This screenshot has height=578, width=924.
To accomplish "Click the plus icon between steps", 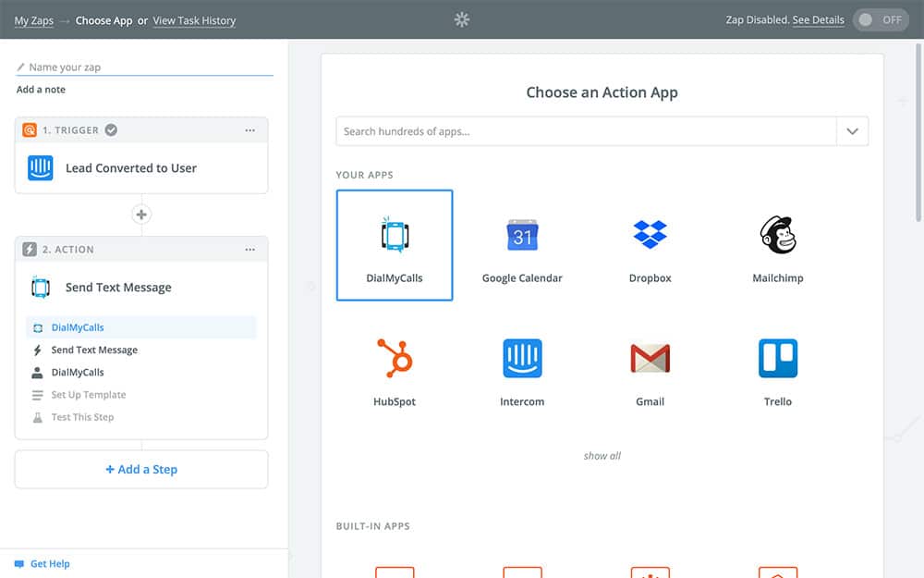I will pyautogui.click(x=141, y=215).
